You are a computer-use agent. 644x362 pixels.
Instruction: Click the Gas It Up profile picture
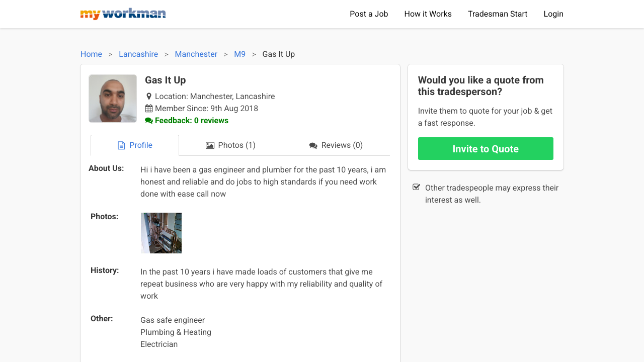click(113, 99)
